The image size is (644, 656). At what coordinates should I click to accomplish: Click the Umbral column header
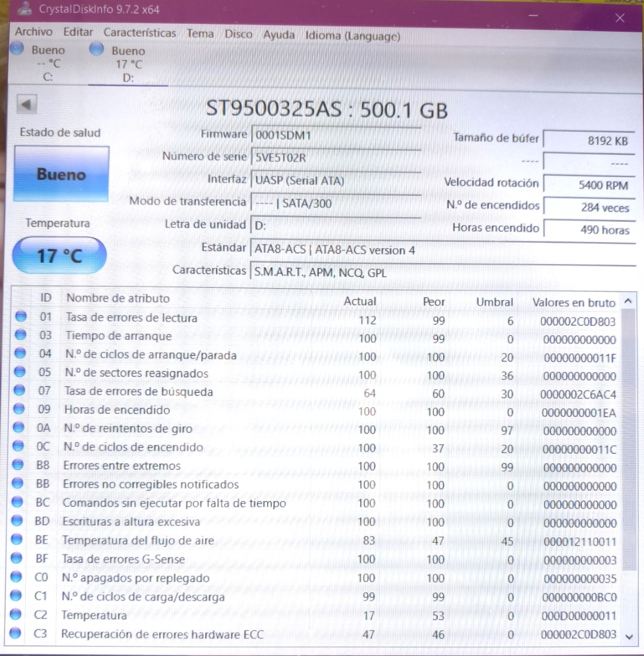[494, 302]
